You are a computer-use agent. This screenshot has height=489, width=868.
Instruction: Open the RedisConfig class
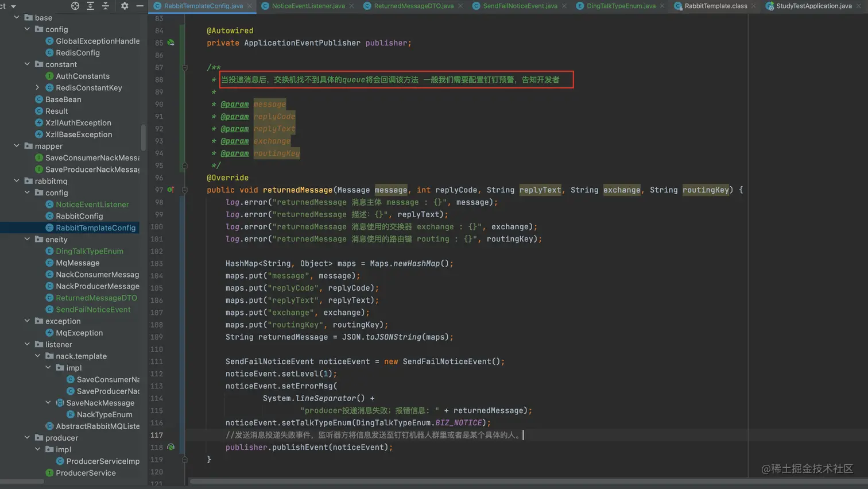(72, 53)
